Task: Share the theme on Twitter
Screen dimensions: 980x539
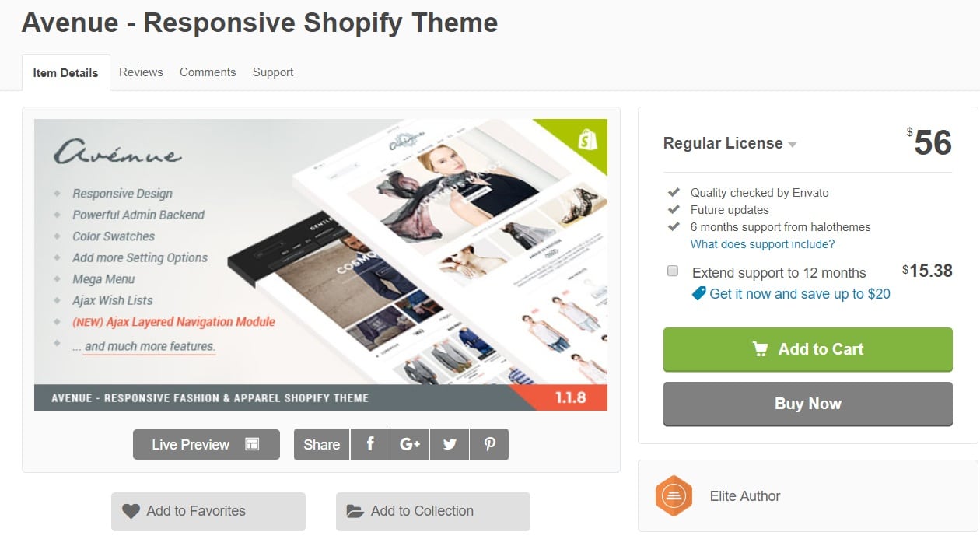Action: (x=450, y=444)
